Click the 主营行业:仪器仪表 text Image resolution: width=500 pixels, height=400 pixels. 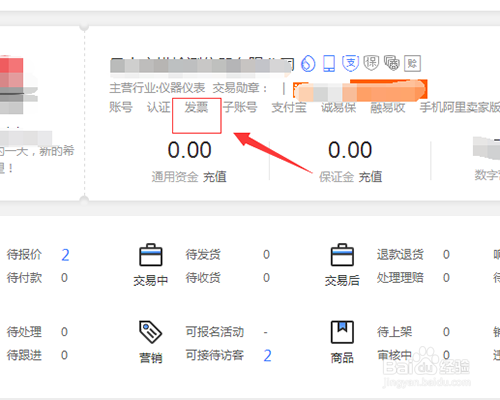[157, 88]
